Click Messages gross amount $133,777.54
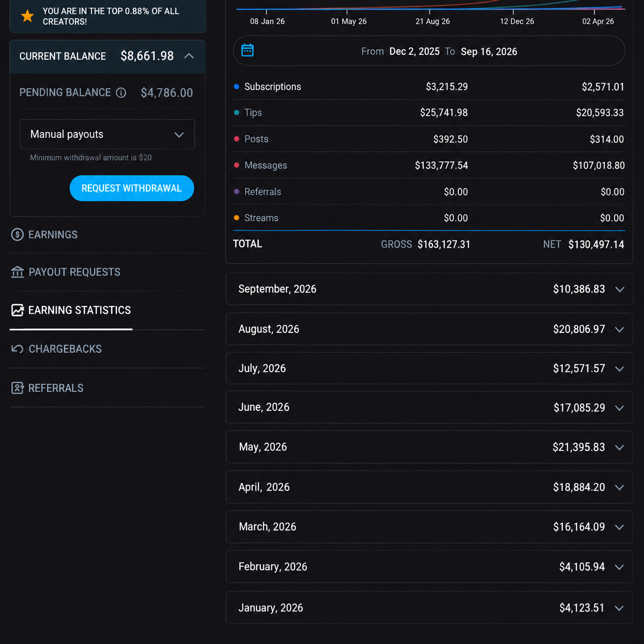Image resolution: width=644 pixels, height=644 pixels. [x=441, y=165]
